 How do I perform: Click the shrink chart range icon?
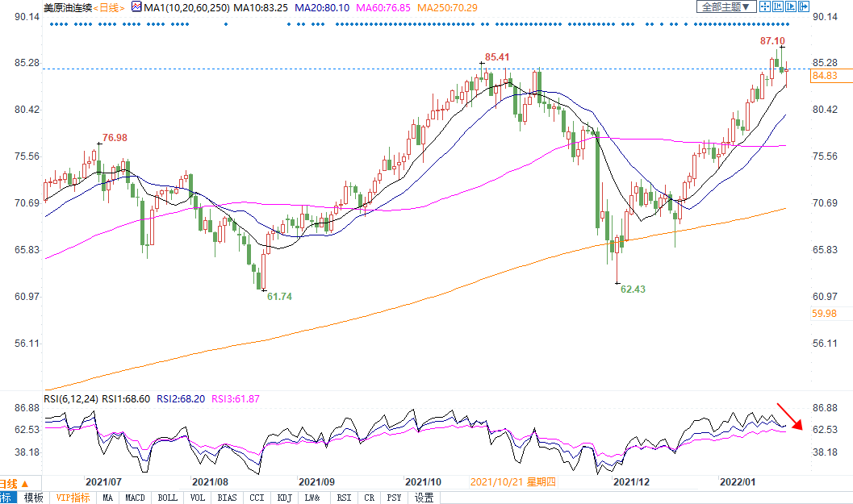(x=778, y=6)
